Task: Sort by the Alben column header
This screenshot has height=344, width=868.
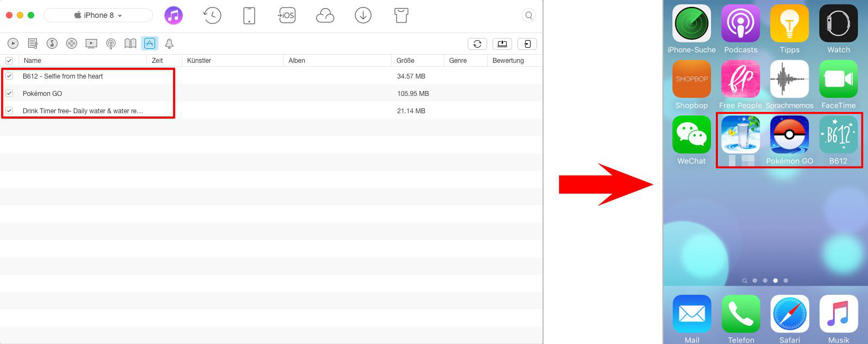Action: 337,61
